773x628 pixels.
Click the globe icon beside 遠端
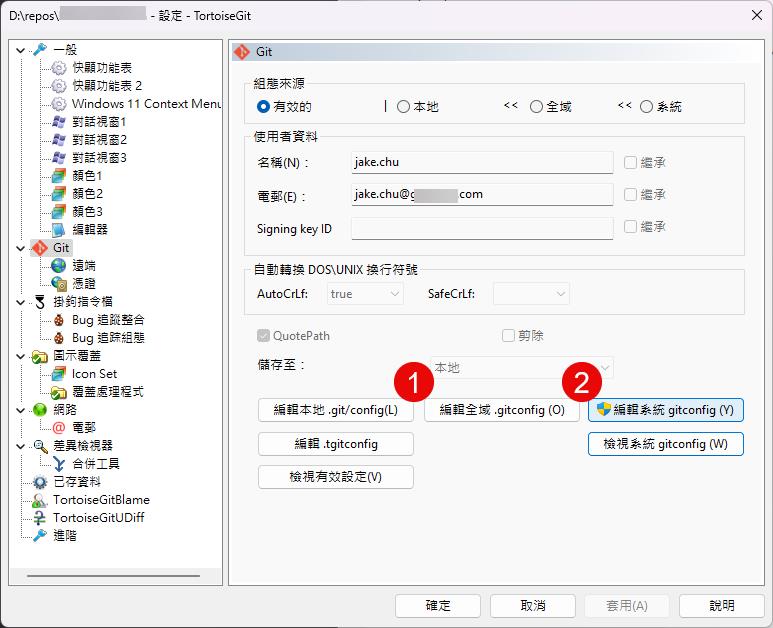click(x=59, y=266)
